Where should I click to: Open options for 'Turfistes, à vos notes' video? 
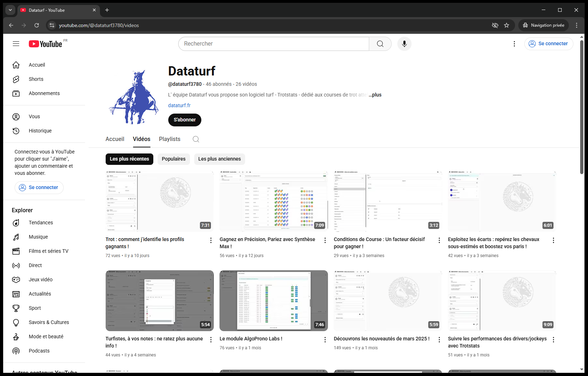click(211, 340)
